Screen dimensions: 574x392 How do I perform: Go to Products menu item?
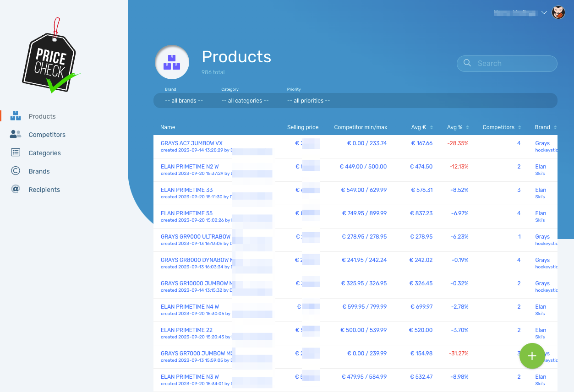(42, 116)
